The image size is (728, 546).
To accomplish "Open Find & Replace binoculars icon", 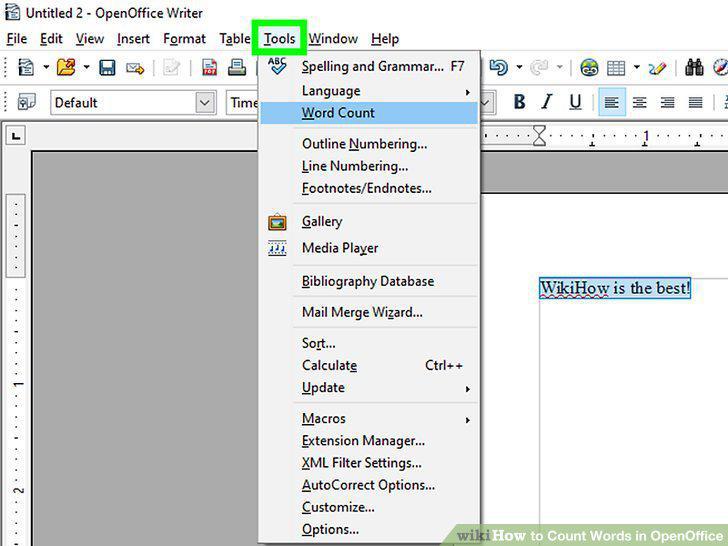I will [x=694, y=68].
